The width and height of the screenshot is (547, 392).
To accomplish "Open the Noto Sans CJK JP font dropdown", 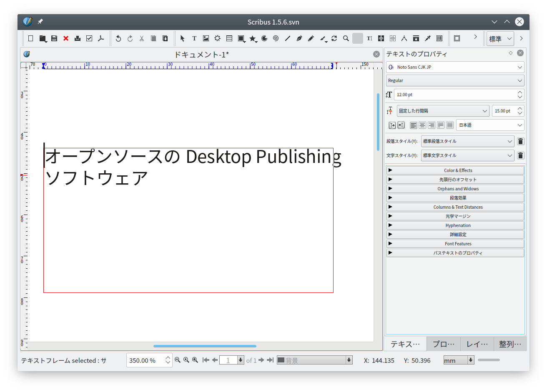I will pyautogui.click(x=455, y=67).
